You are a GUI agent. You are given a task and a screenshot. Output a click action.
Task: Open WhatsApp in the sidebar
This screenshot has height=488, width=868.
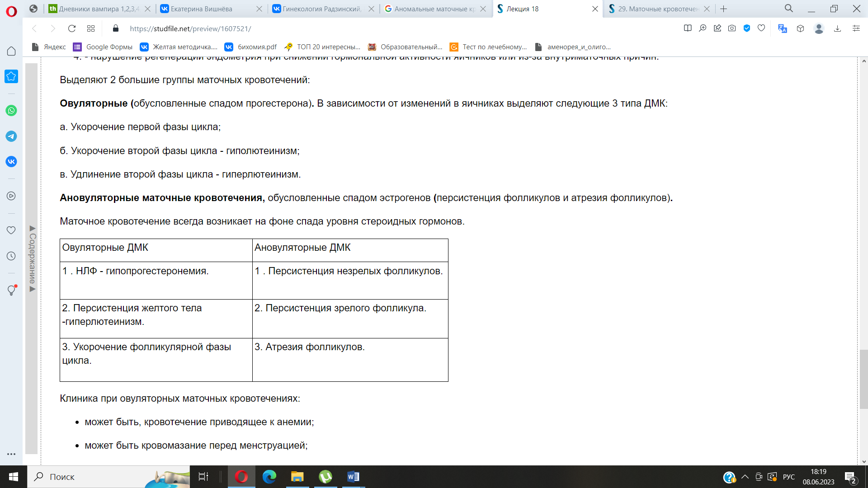(x=11, y=111)
